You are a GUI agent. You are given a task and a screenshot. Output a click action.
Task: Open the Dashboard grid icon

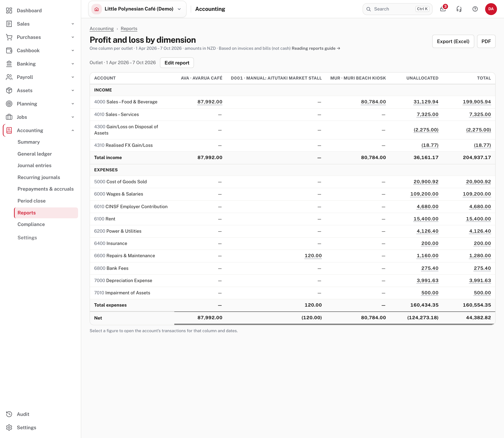pos(9,11)
